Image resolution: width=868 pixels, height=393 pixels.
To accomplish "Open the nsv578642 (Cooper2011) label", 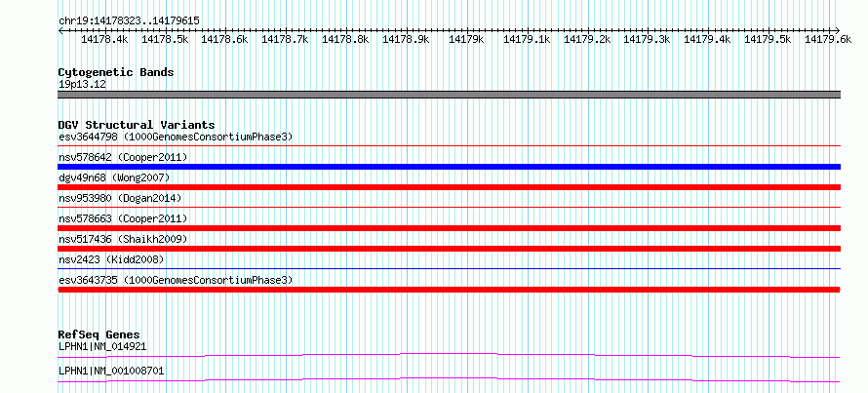I will click(123, 157).
